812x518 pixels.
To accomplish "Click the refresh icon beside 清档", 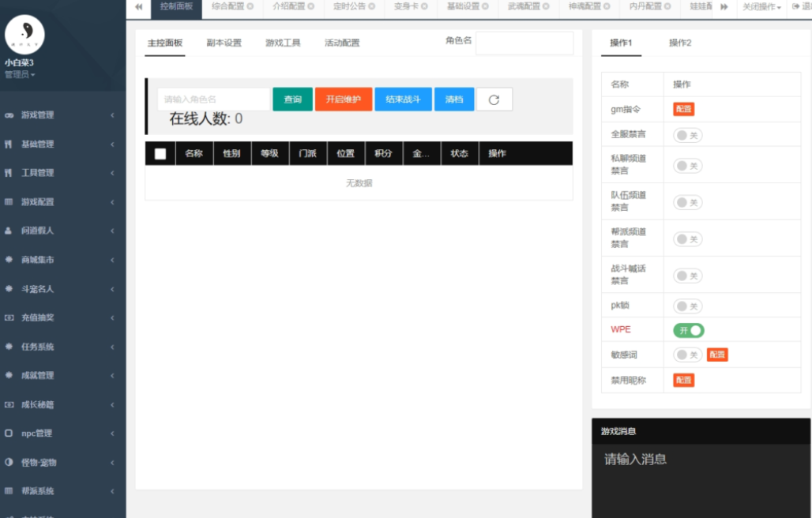I will click(494, 99).
